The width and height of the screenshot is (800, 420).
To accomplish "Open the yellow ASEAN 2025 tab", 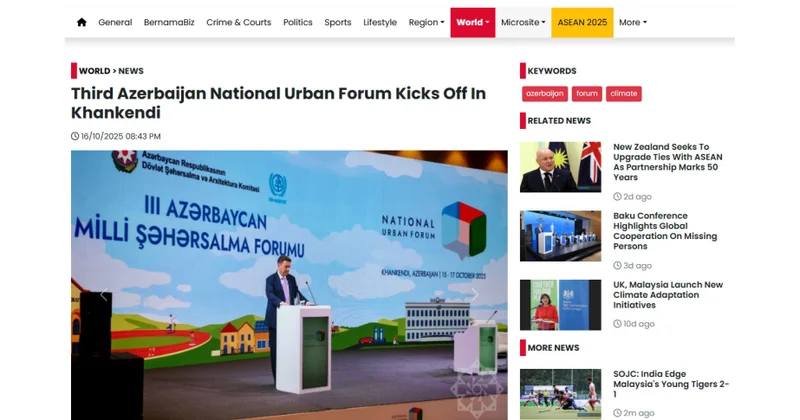I will pyautogui.click(x=582, y=22).
